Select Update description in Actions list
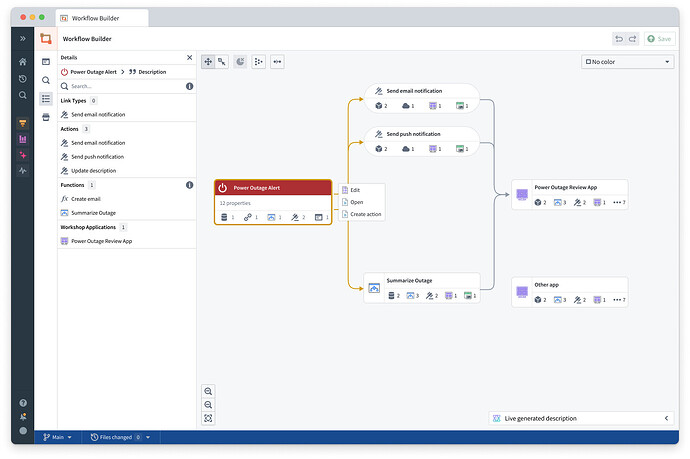Screen dimensions: 690x459 (x=93, y=171)
